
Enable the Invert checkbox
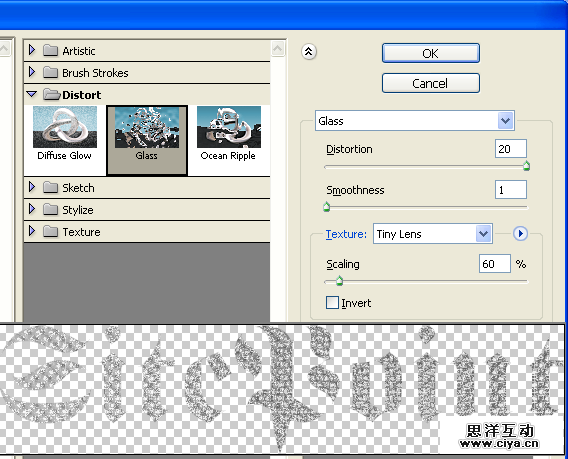tap(332, 302)
